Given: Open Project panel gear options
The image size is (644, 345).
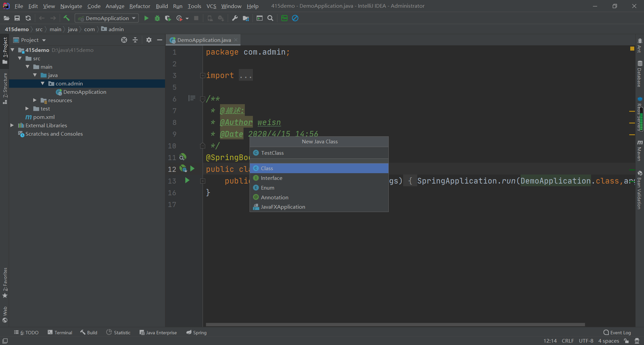Looking at the screenshot, I should (x=149, y=40).
